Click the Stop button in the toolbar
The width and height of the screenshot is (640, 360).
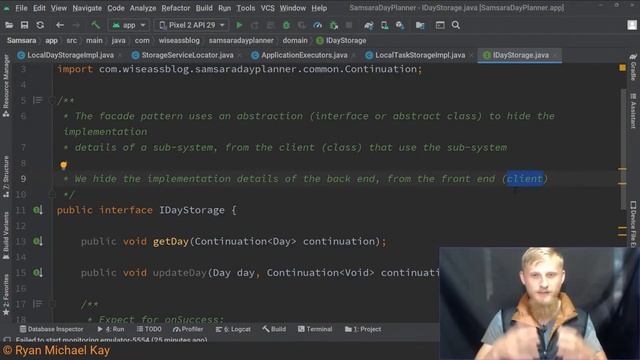coord(349,25)
